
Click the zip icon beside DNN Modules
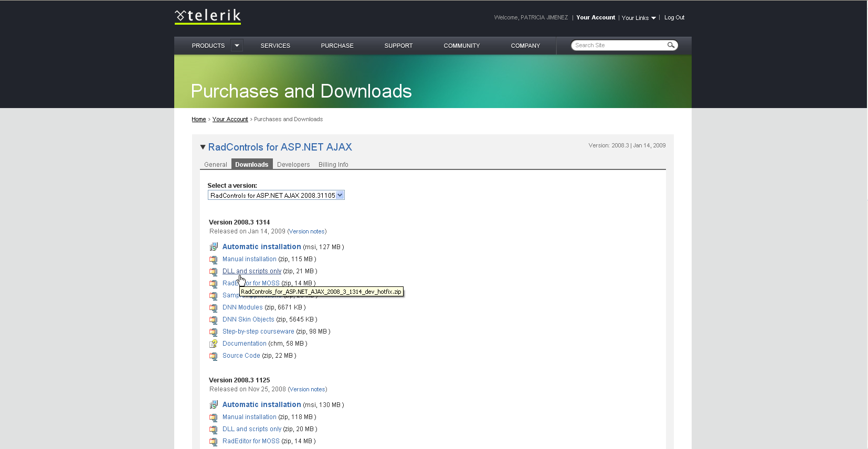(214, 308)
